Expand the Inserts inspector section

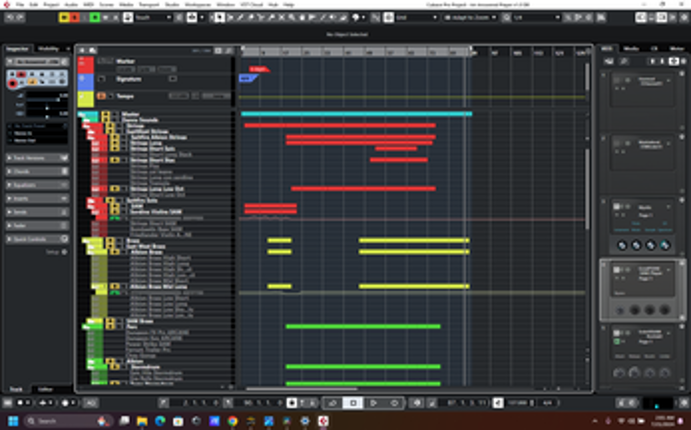pyautogui.click(x=37, y=199)
